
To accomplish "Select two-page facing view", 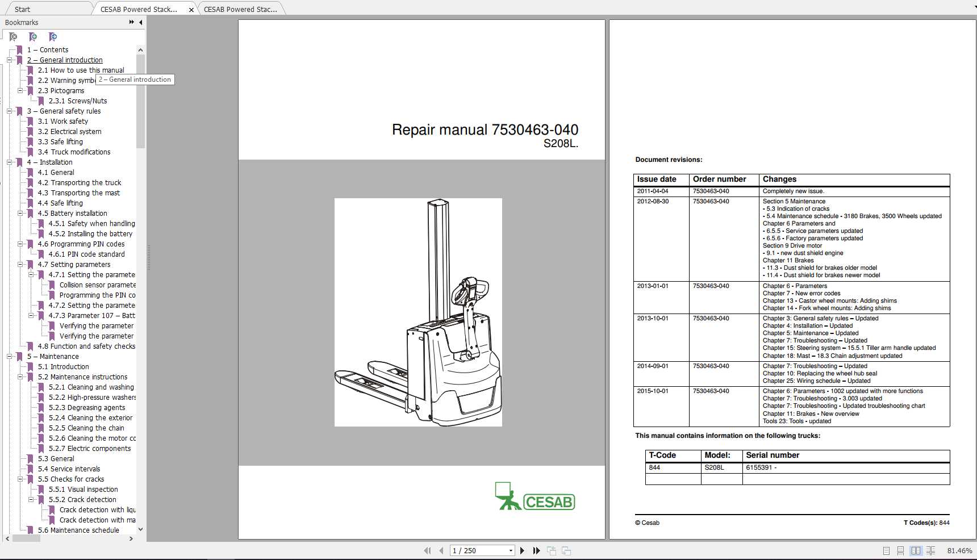I will pyautogui.click(x=916, y=550).
